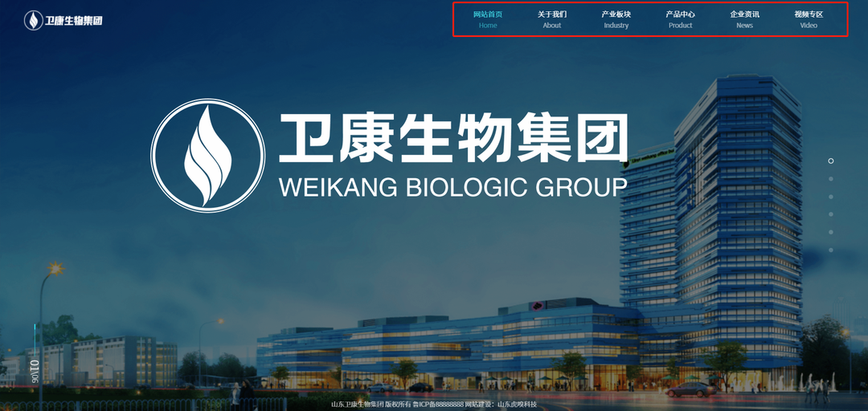
Task: Click the WEIKANG BIOLOGIC GROUP banner text
Action: pos(452,187)
